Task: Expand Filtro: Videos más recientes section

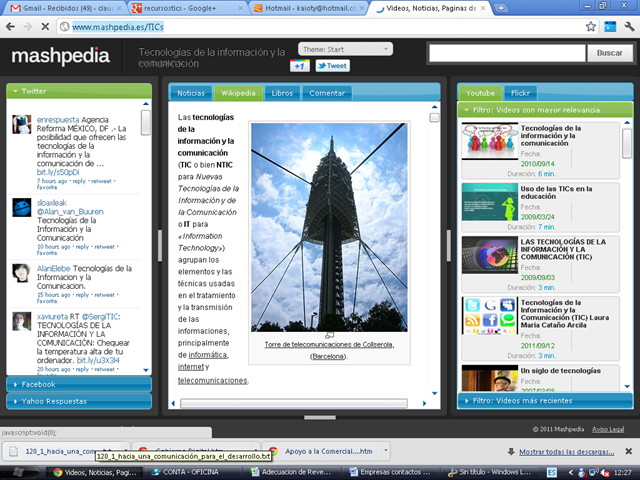Action: tap(545, 401)
